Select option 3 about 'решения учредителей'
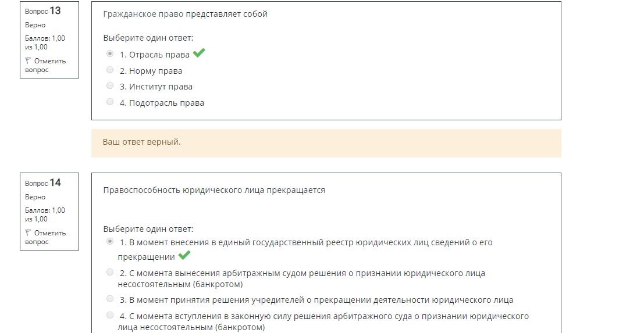Image resolution: width=644 pixels, height=333 pixels. (110, 299)
